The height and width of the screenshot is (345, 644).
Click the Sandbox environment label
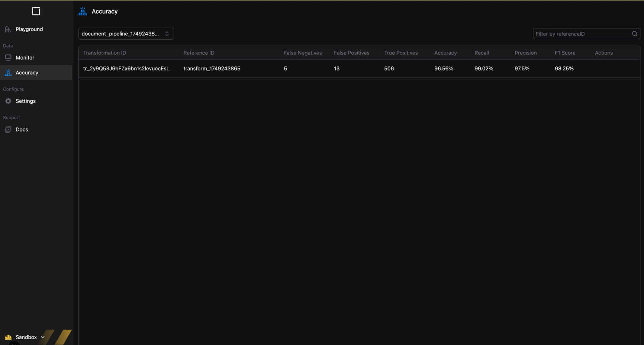(26, 337)
